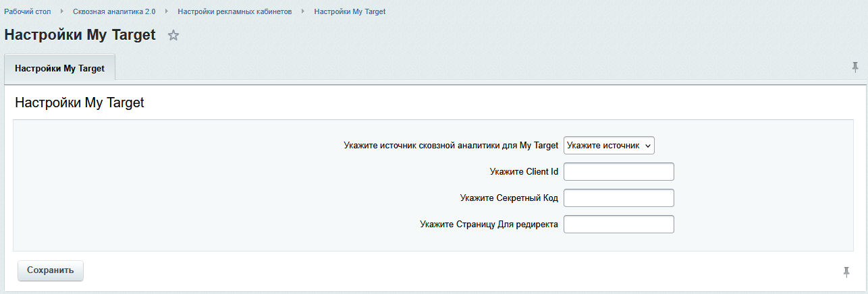
Task: Add page to favorites with star icon
Action: [x=173, y=36]
